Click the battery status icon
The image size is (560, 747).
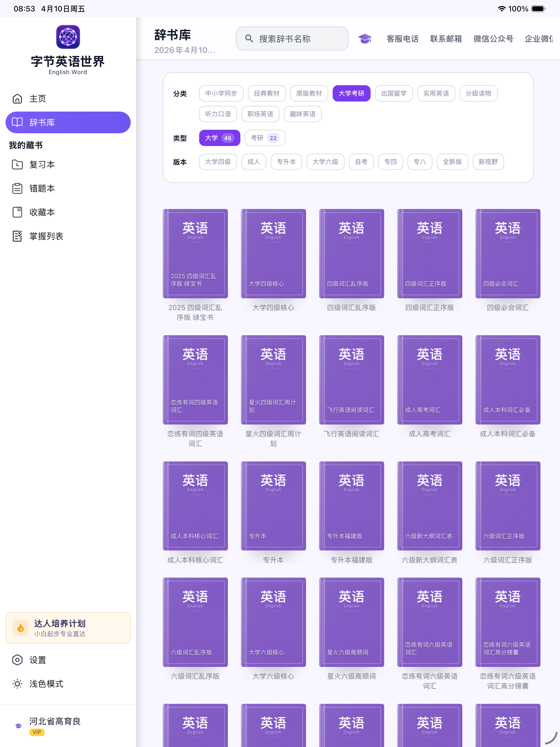pyautogui.click(x=538, y=9)
